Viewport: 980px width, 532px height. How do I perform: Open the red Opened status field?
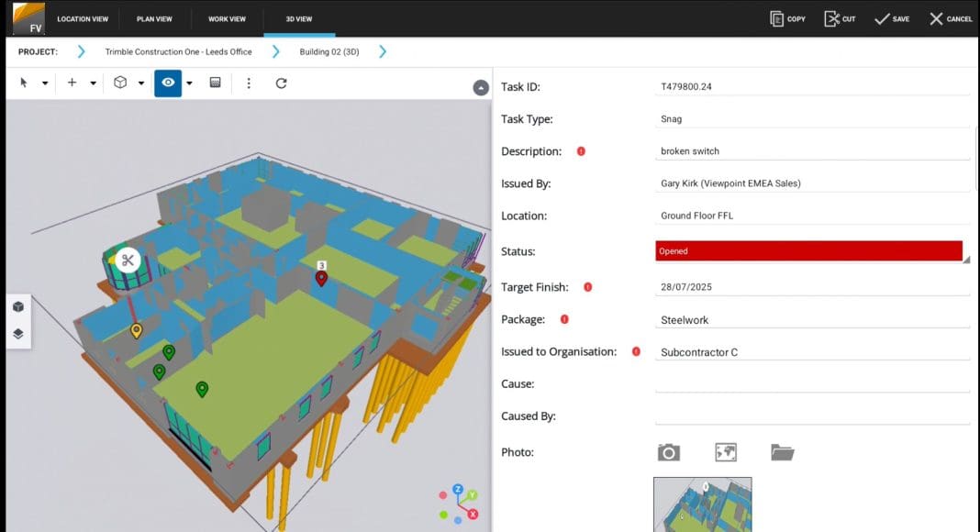coord(808,251)
